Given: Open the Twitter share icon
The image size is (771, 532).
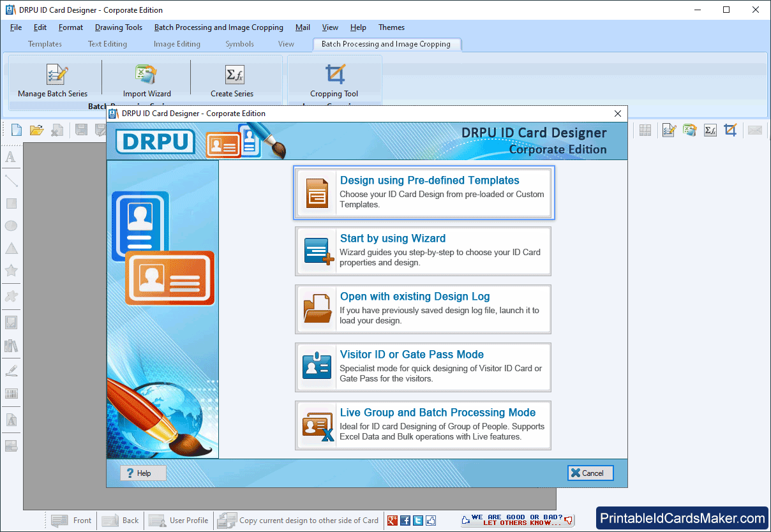Looking at the screenshot, I should pos(418,521).
